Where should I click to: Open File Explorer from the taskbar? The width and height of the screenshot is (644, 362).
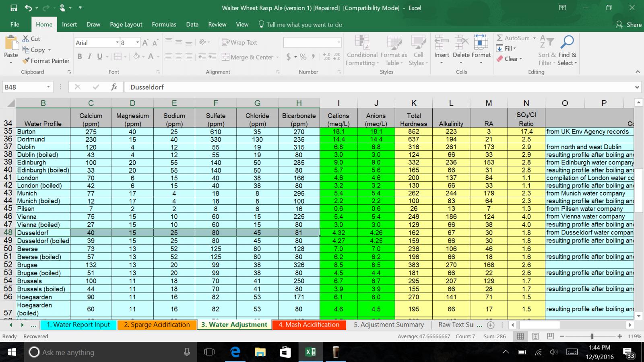tap(260, 352)
